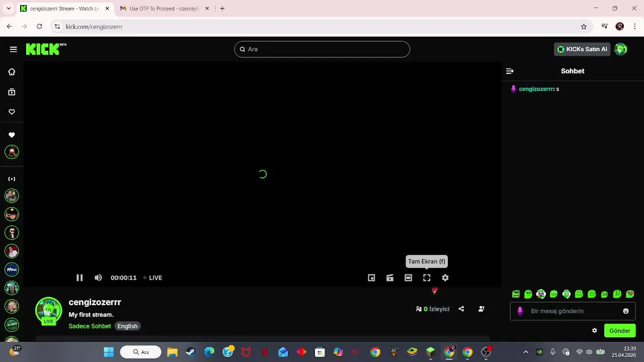This screenshot has width=644, height=362.
Task: Open the player settings gear
Action: pos(445,278)
